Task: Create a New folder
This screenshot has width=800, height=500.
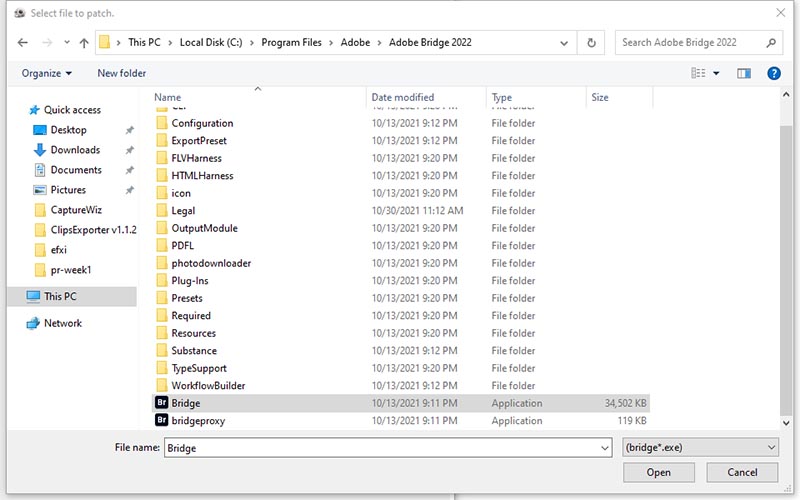Action: [121, 73]
